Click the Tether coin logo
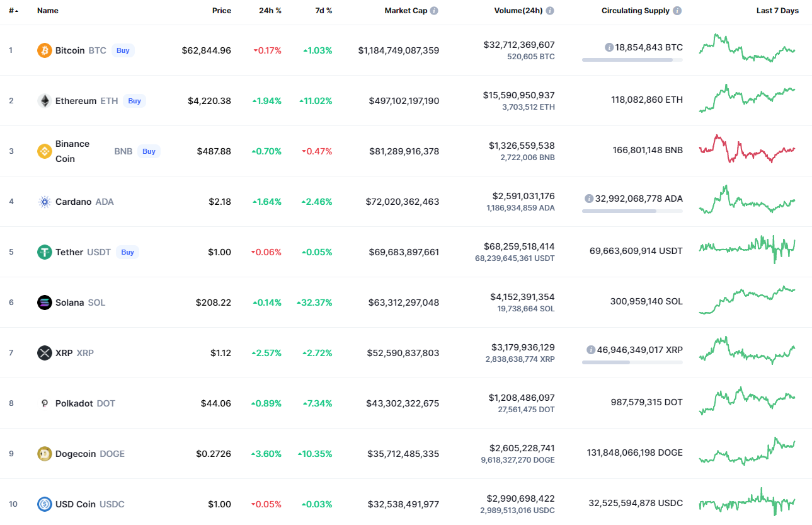This screenshot has height=525, width=812. pyautogui.click(x=44, y=252)
